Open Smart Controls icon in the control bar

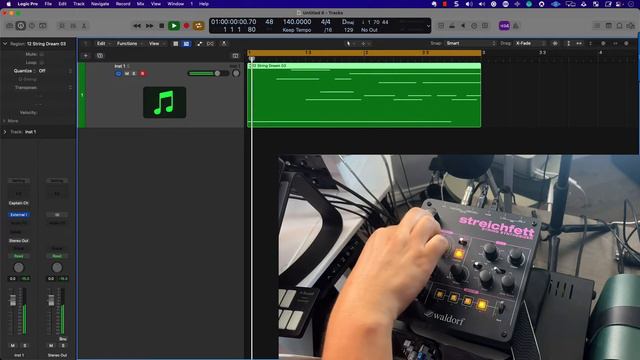click(62, 26)
